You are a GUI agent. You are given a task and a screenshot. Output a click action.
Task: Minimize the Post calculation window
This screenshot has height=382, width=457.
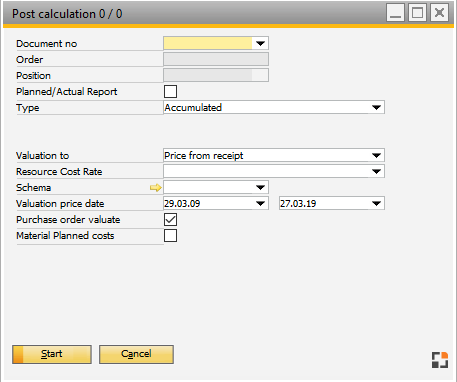395,13
